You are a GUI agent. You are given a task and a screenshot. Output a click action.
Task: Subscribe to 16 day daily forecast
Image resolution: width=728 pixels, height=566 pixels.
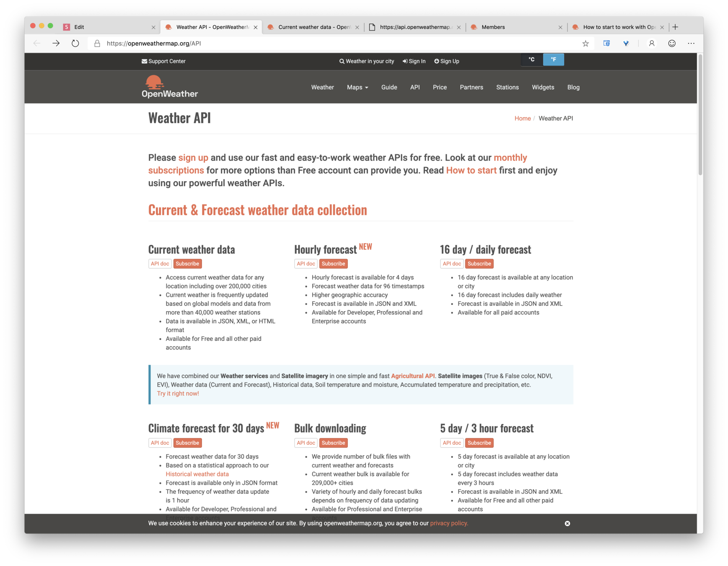(479, 264)
